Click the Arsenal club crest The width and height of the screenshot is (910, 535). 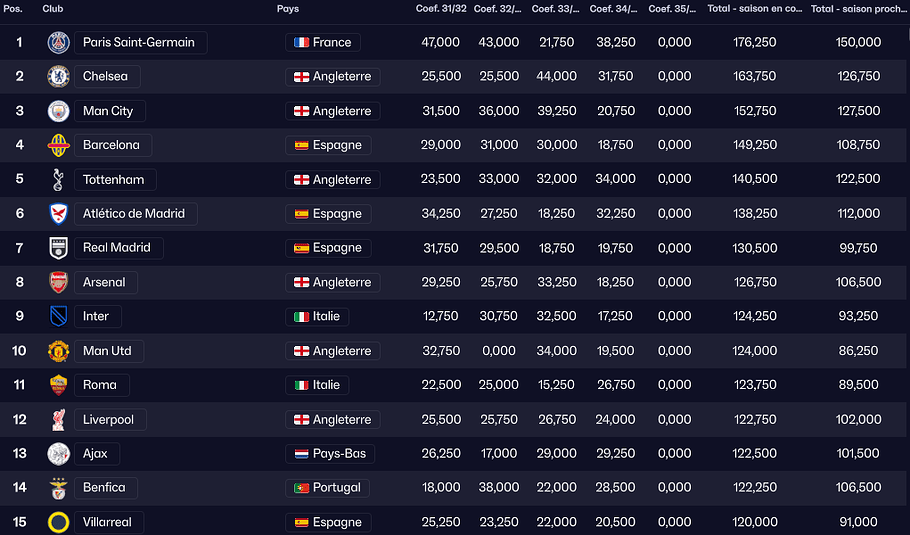pyautogui.click(x=58, y=282)
